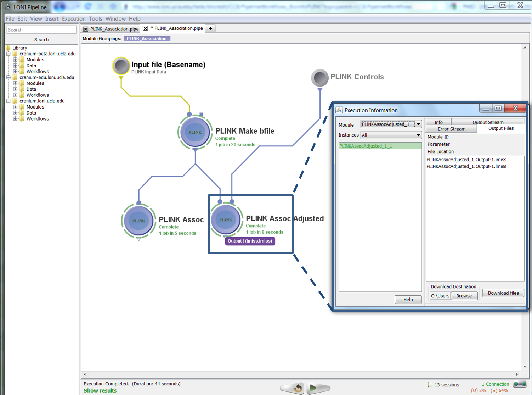Image resolution: width=532 pixels, height=395 pixels.
Task: Select the PLINKAssocAdjusted_1_1 instance row
Action: pos(380,146)
